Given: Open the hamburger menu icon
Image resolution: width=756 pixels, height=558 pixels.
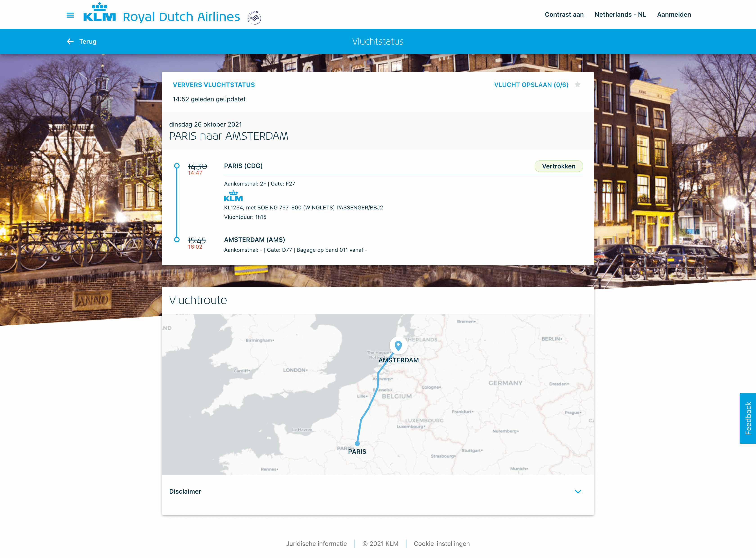Looking at the screenshot, I should [70, 15].
